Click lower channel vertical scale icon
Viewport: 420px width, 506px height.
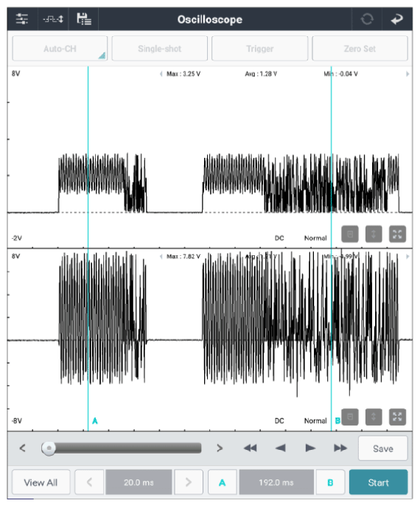pyautogui.click(x=374, y=417)
